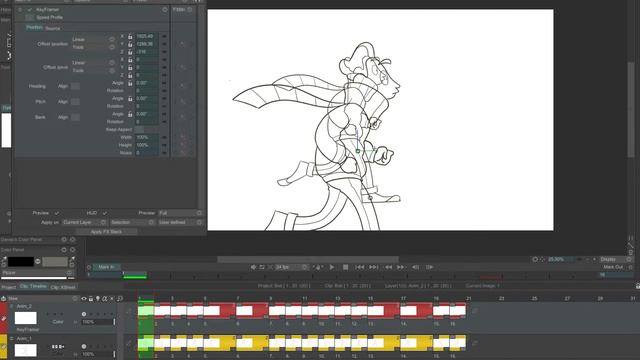The height and width of the screenshot is (360, 640).
Task: Select the Anim_2 layer thumbnail
Action: (25, 318)
